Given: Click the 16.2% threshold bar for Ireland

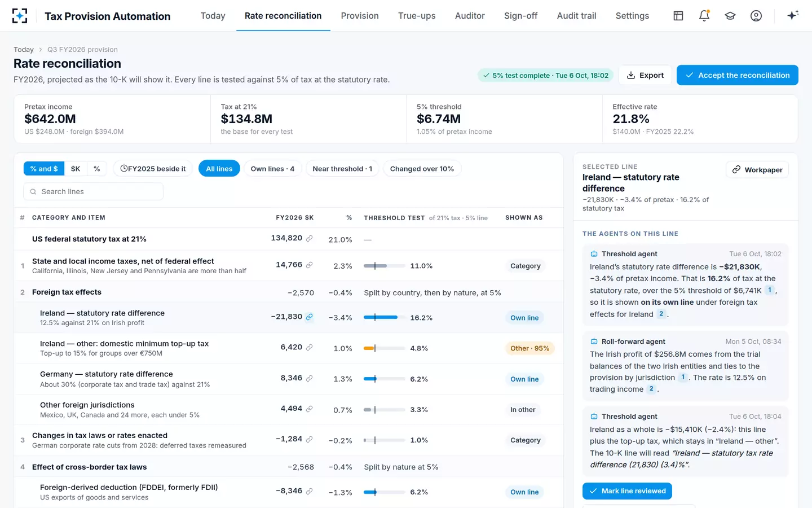Looking at the screenshot, I should 385,318.
